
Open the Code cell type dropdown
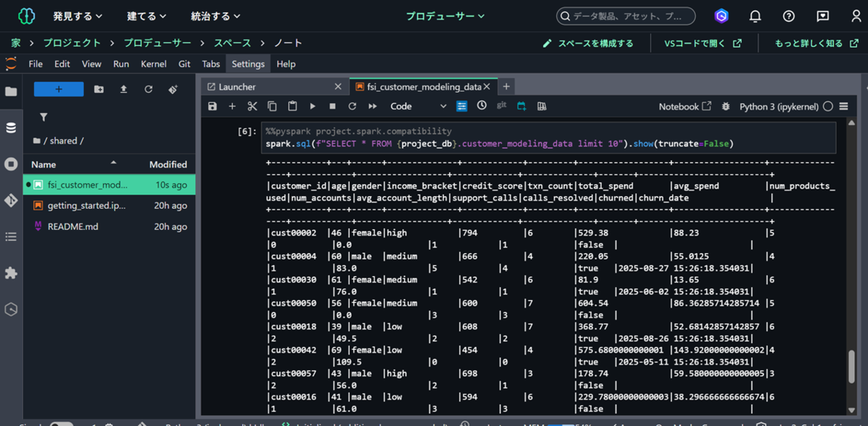(419, 106)
